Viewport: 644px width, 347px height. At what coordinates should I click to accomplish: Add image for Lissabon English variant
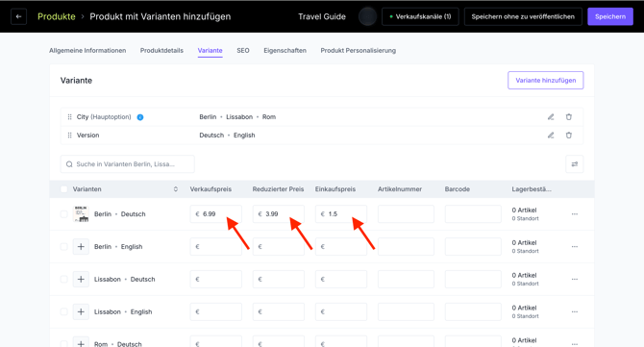81,312
